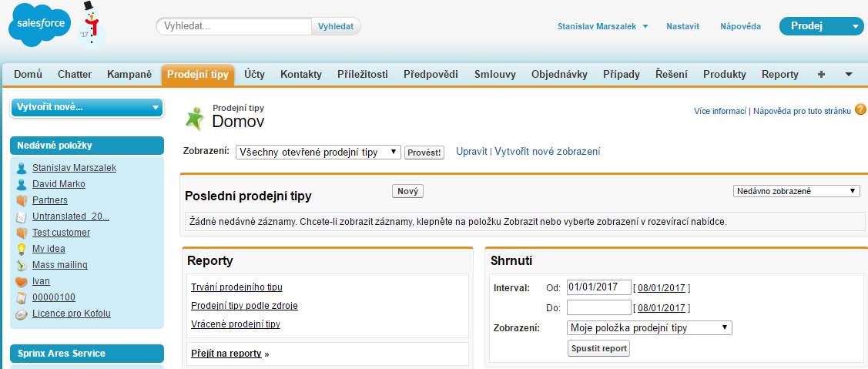Open the Více informací link
The width and height of the screenshot is (868, 369).
[719, 111]
